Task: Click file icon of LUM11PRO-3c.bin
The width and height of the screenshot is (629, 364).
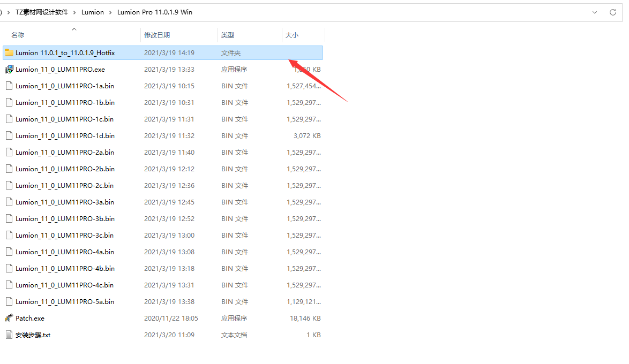Action: (9, 236)
